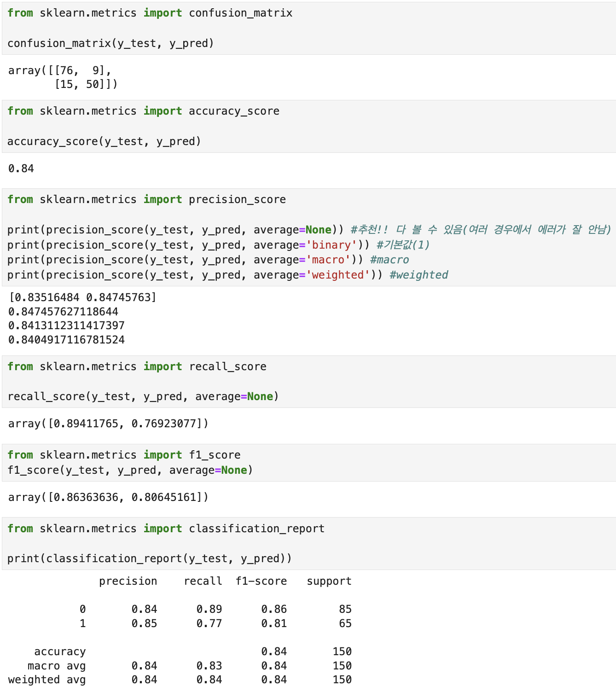Click recall value 0.77 for class 1
The height and width of the screenshot is (698, 616).
coord(209,623)
